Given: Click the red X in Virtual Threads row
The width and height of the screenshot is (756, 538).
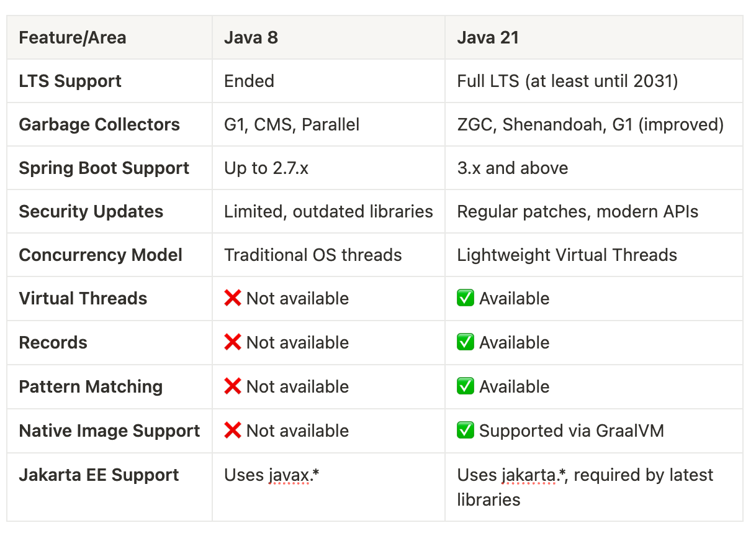Looking at the screenshot, I should (x=233, y=298).
